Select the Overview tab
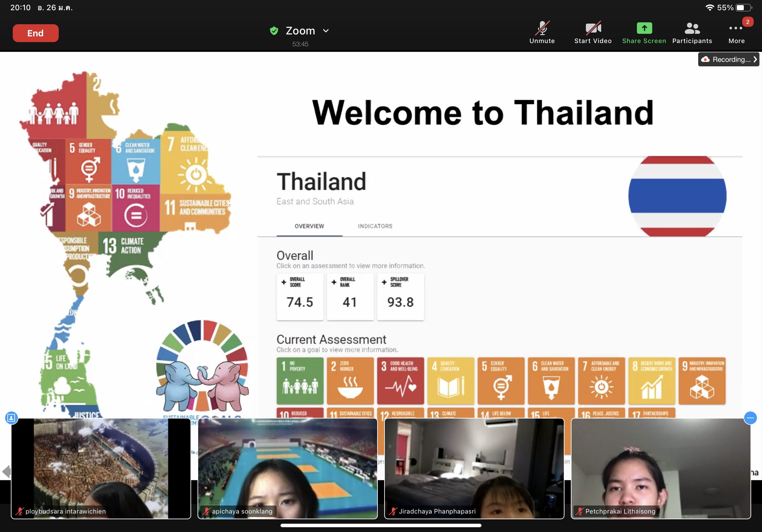 coord(309,226)
